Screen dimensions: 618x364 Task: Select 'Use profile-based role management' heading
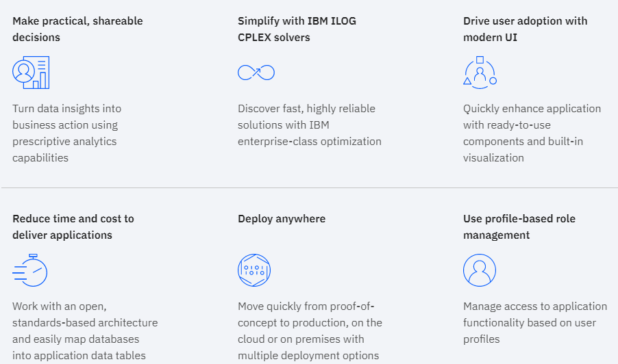[519, 226]
